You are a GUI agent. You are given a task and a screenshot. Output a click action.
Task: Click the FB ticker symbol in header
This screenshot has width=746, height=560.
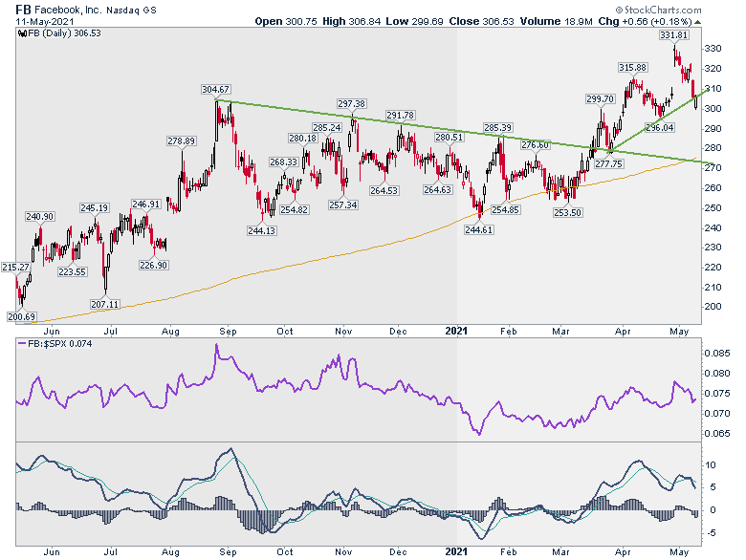pos(24,10)
